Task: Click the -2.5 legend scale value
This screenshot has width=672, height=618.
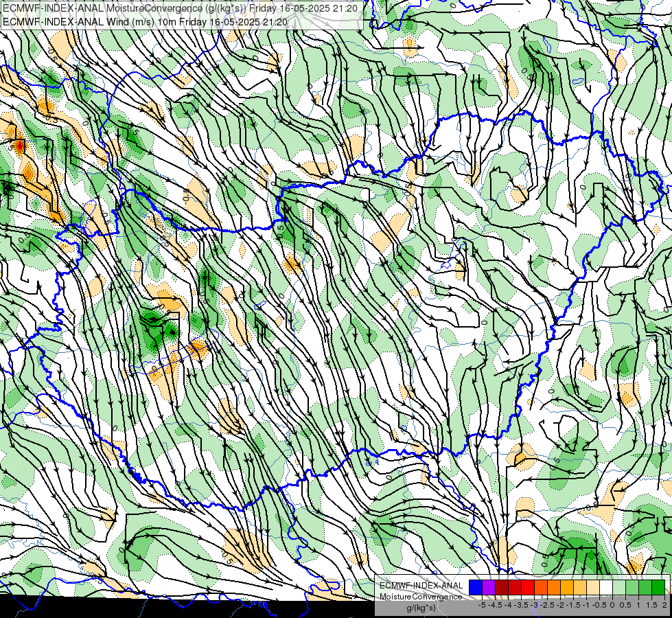Action: pyautogui.click(x=547, y=605)
